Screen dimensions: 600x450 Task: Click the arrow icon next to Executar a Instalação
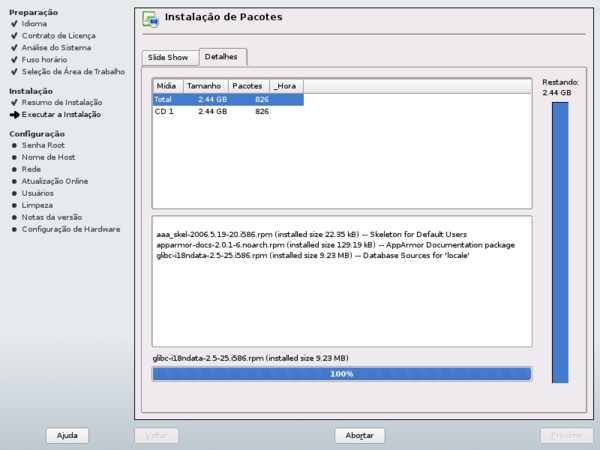[15, 114]
